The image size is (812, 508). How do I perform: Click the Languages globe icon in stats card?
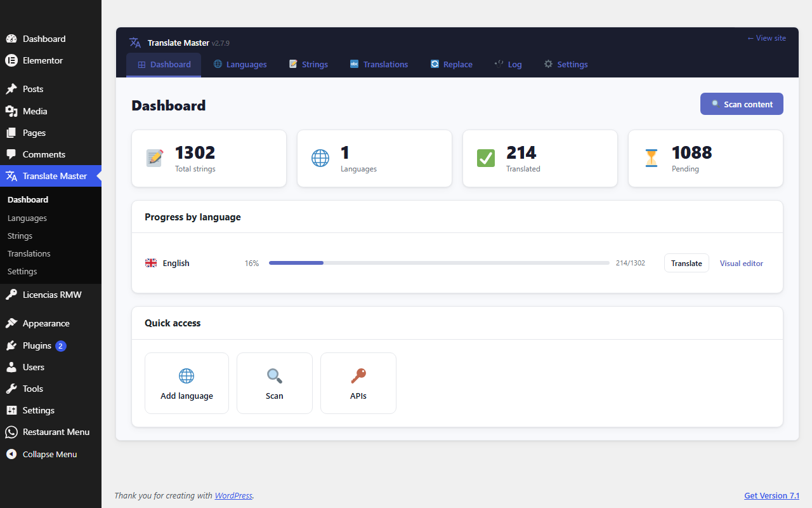[320, 158]
